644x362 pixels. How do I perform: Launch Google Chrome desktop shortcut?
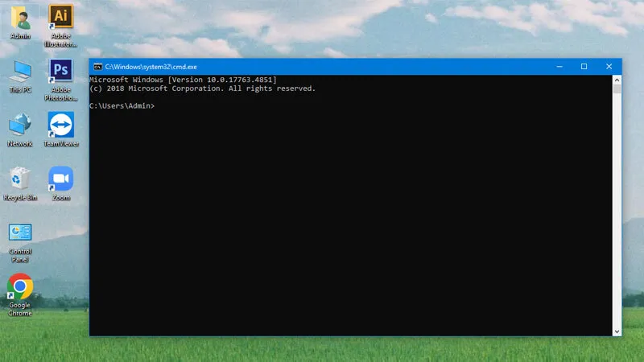pos(19,295)
